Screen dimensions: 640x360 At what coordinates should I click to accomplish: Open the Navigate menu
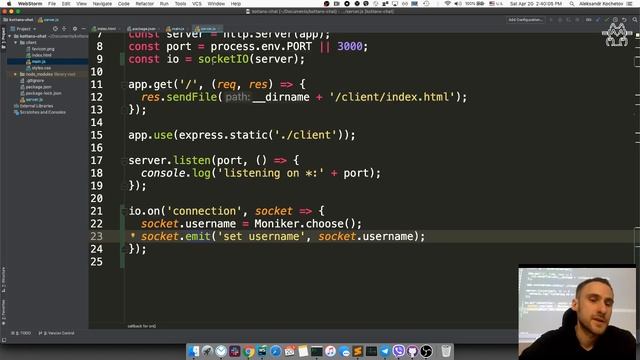[102, 4]
